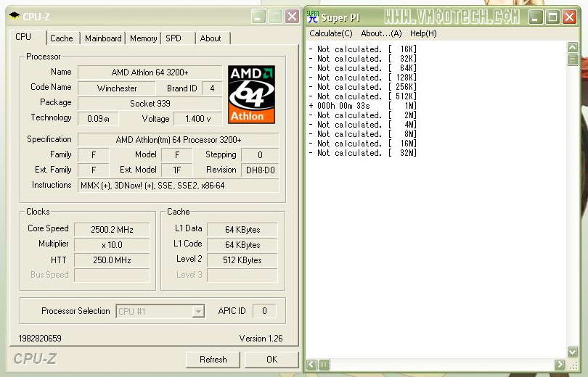Click the Code Name field Winchester
The width and height of the screenshot is (588, 377).
coord(117,88)
